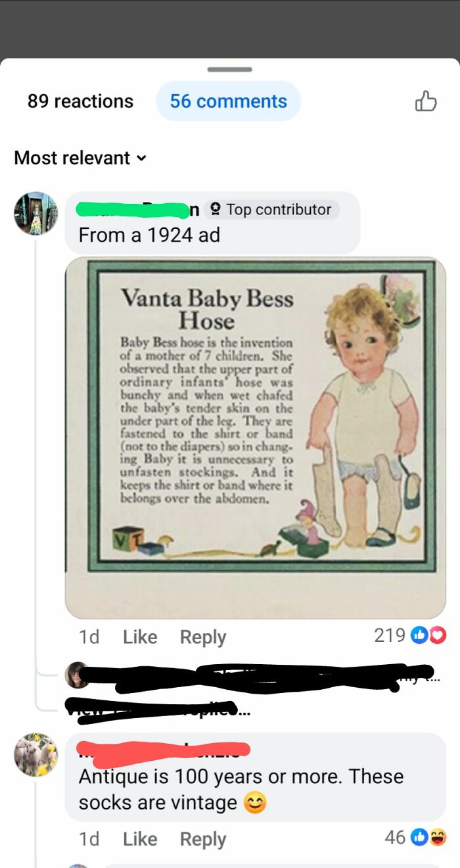The width and height of the screenshot is (460, 868).
Task: Click the thumbs up icon beside the 46 count
Action: 419,837
